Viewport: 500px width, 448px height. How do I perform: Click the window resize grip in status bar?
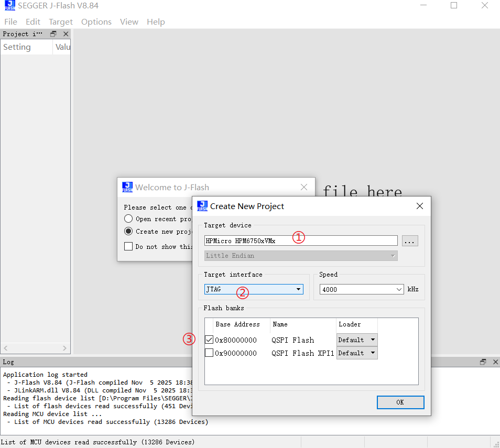coord(496,444)
